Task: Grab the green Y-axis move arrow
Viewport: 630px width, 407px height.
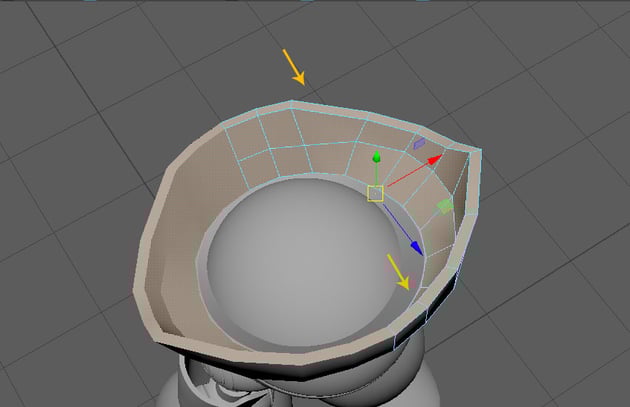Action: (376, 157)
